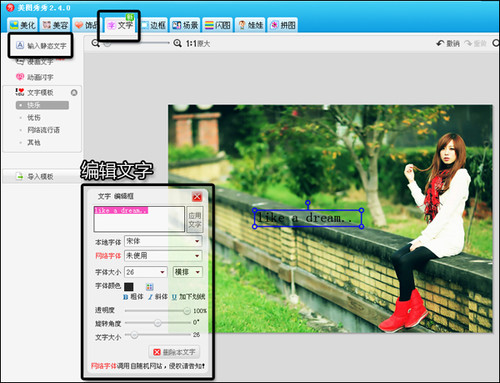This screenshot has height=383, width=500.
Task: Click the 文字大小 slider handle
Action: 134,335
